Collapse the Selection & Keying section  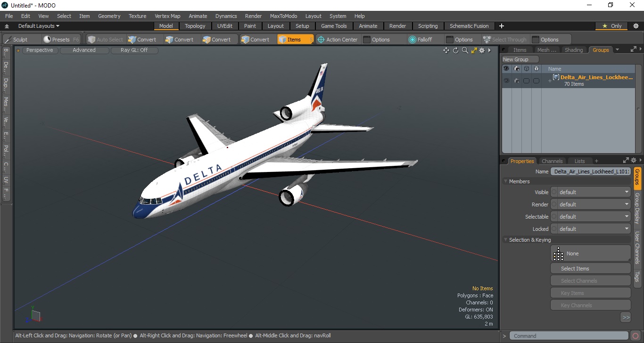tap(506, 240)
